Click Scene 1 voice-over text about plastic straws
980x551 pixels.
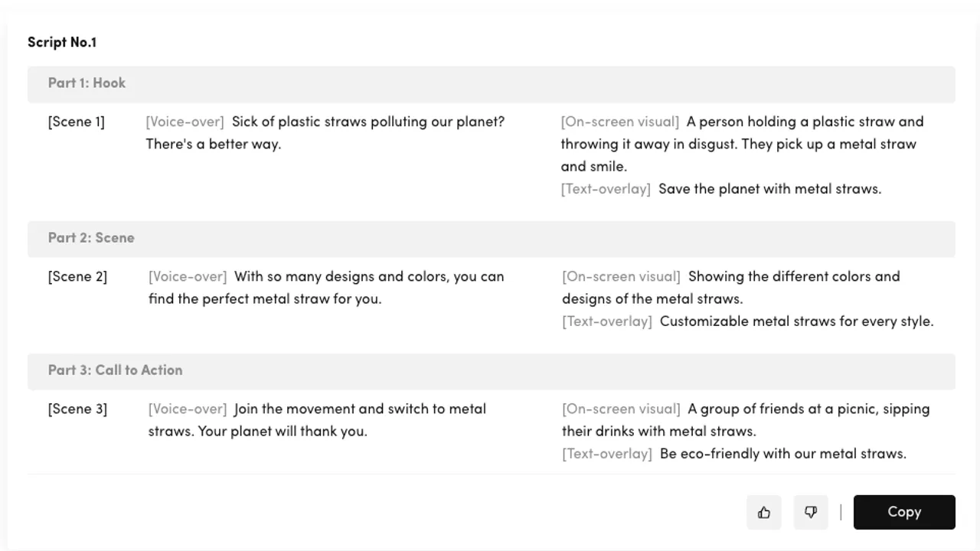point(325,133)
